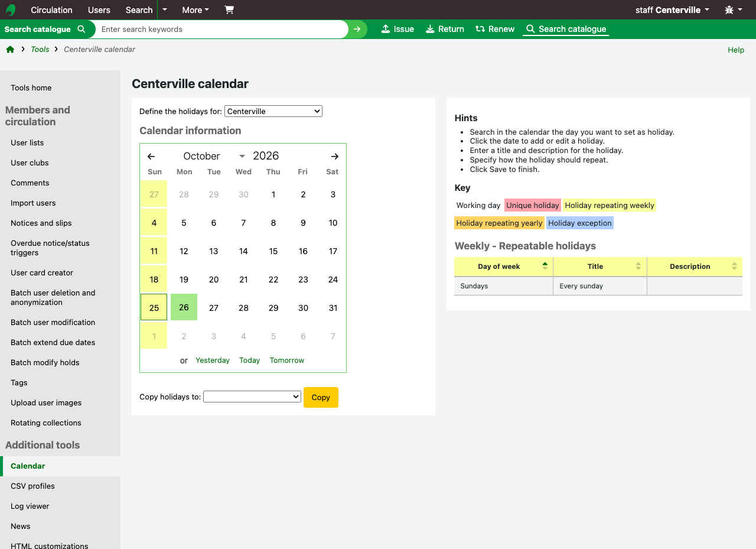Go to home via breadcrumb house icon
756x549 pixels.
pos(10,50)
